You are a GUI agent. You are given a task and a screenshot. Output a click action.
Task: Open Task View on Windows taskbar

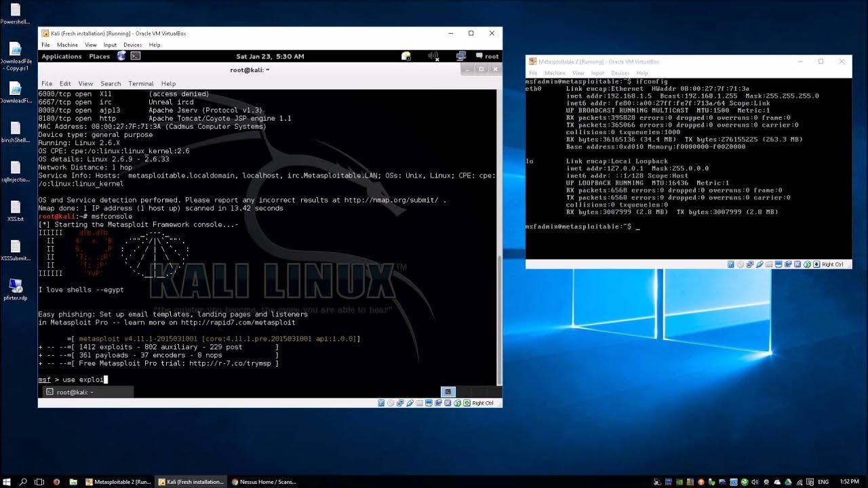(x=39, y=482)
